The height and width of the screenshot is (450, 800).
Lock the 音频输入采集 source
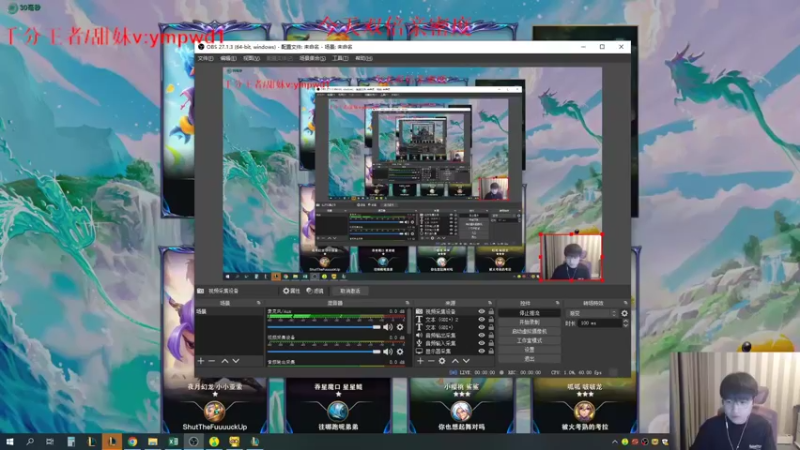(491, 343)
